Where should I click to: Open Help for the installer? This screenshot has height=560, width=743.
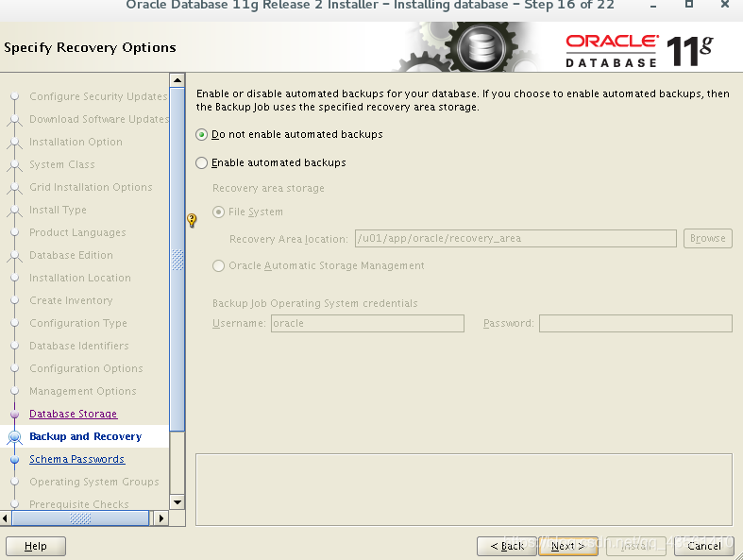click(x=36, y=546)
